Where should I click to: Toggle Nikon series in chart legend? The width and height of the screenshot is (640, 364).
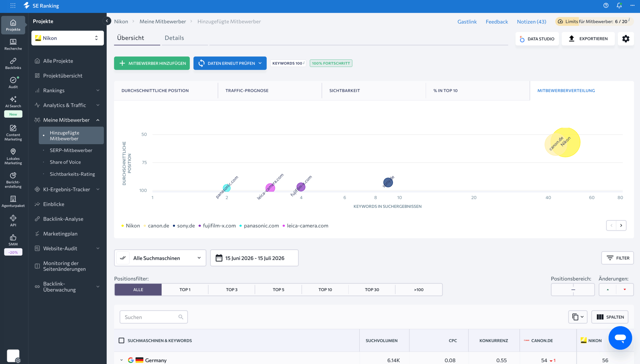coord(130,226)
